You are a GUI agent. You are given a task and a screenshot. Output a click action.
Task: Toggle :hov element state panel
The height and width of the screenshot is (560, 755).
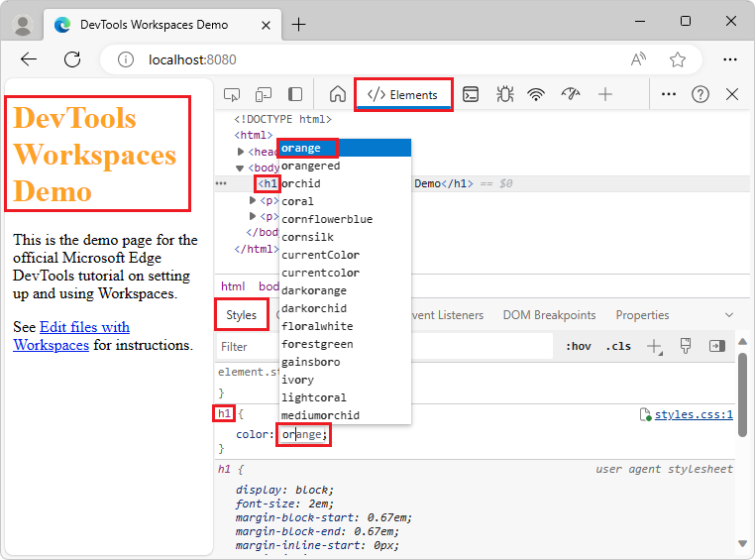[579, 346]
